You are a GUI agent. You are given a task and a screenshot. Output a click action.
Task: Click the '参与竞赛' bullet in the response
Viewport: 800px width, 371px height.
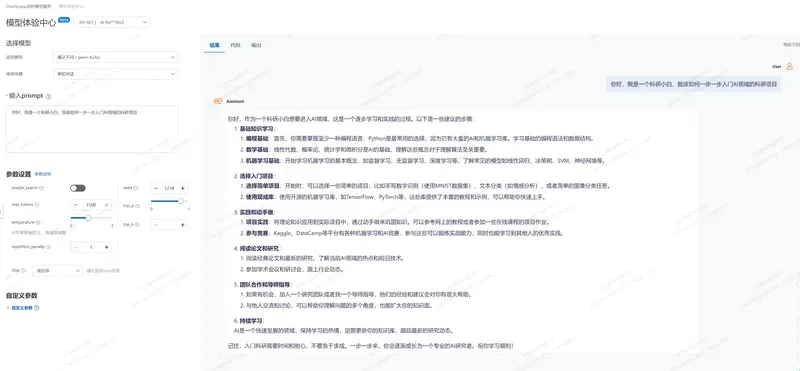pyautogui.click(x=257, y=233)
